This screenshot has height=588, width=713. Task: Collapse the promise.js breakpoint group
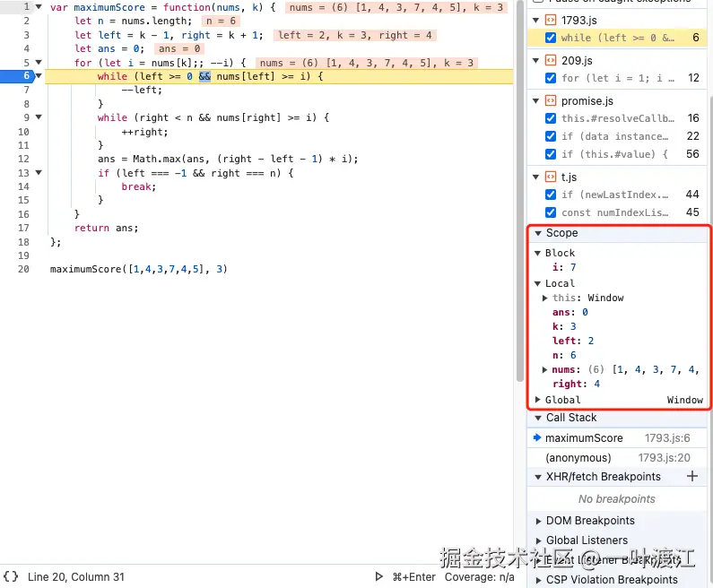pyautogui.click(x=536, y=101)
